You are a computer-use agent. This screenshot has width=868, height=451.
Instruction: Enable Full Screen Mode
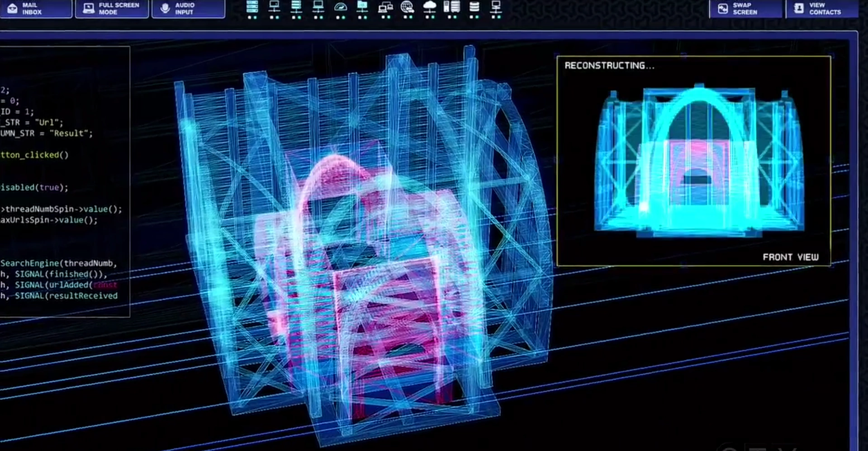(112, 9)
